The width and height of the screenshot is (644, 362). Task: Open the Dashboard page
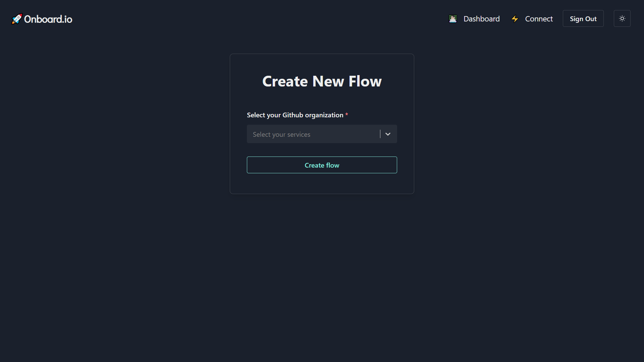click(481, 19)
